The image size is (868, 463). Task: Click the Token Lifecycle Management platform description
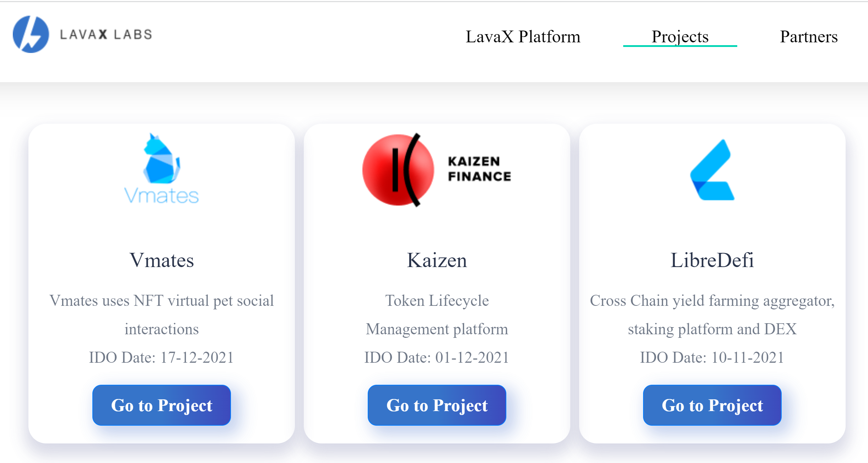coord(437,315)
